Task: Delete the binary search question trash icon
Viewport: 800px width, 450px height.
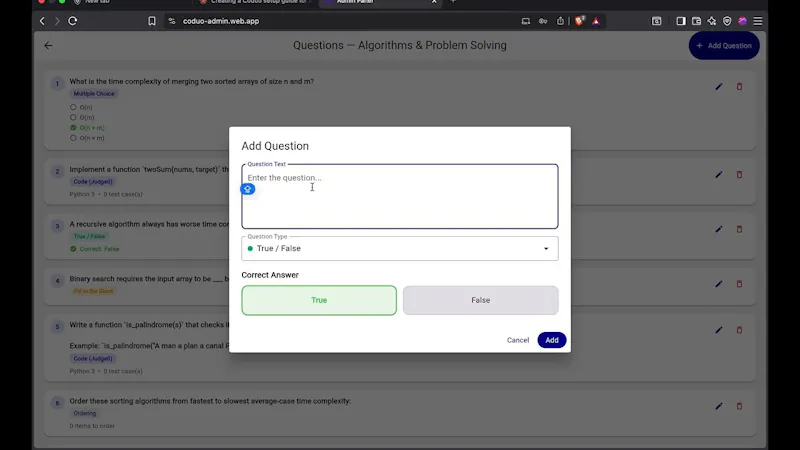Action: click(739, 284)
